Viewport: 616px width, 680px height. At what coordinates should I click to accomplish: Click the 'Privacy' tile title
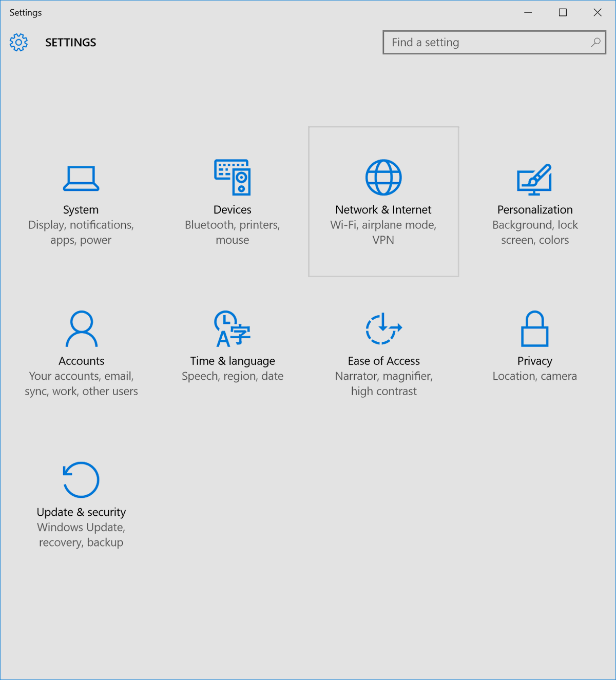[535, 361]
